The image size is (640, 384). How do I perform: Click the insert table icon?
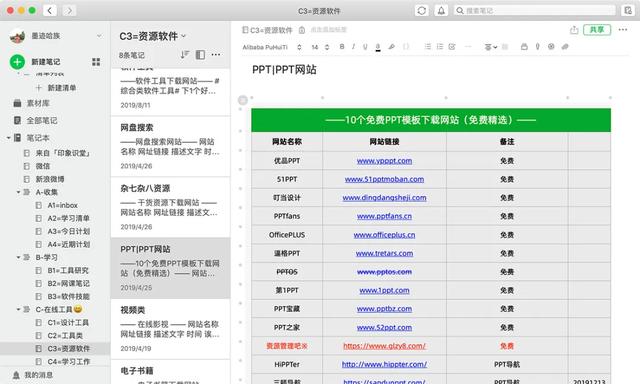tap(505, 47)
